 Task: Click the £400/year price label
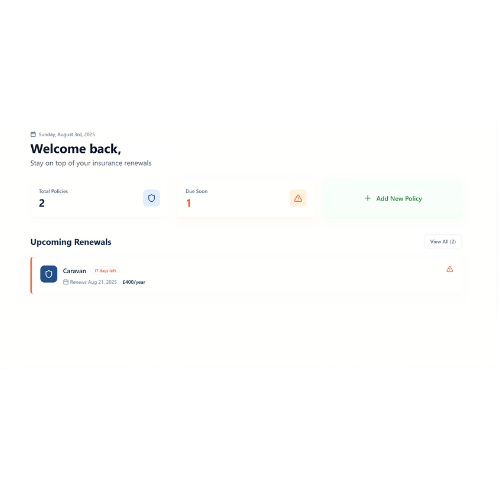click(x=134, y=282)
